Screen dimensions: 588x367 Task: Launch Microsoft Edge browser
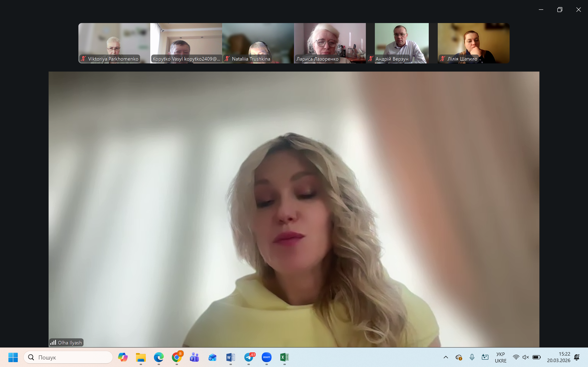pyautogui.click(x=159, y=357)
